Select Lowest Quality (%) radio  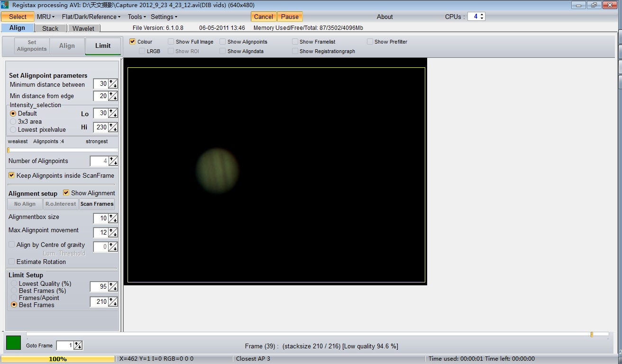click(x=14, y=283)
